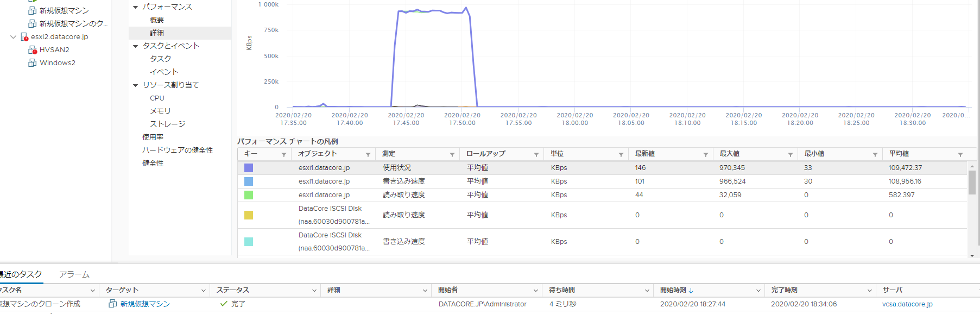Open the タスク名 column dropdown
This screenshot has width=980, height=314.
pyautogui.click(x=92, y=291)
